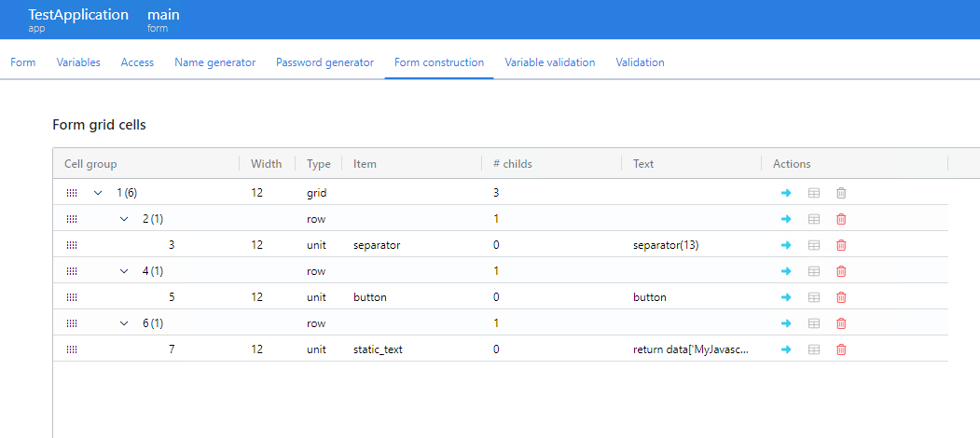
Task: Select cell group number 3
Action: pos(172,245)
